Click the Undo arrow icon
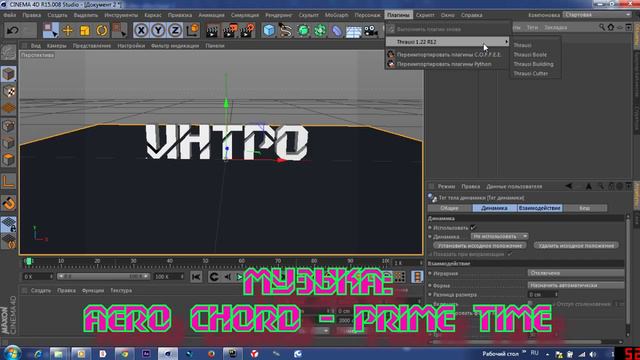640x360 pixels. [x=13, y=31]
